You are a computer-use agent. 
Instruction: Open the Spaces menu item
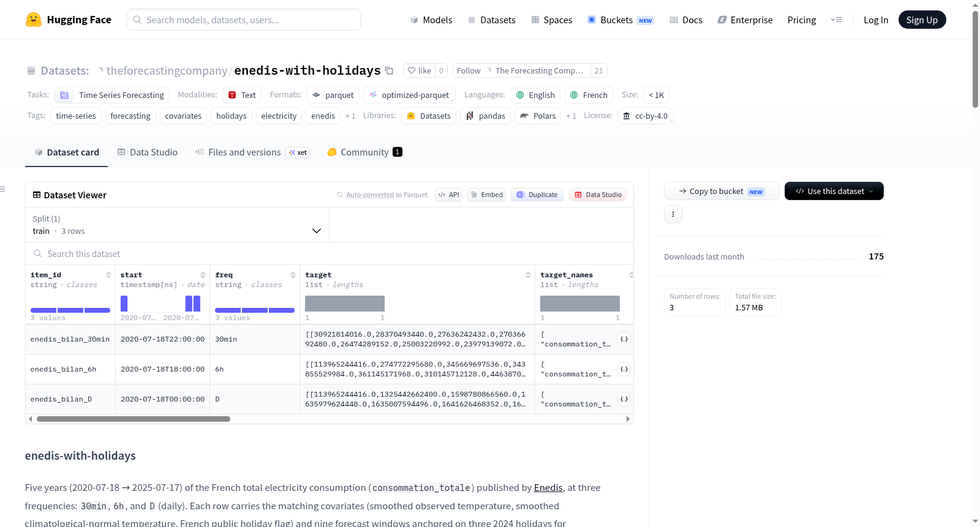coord(551,20)
